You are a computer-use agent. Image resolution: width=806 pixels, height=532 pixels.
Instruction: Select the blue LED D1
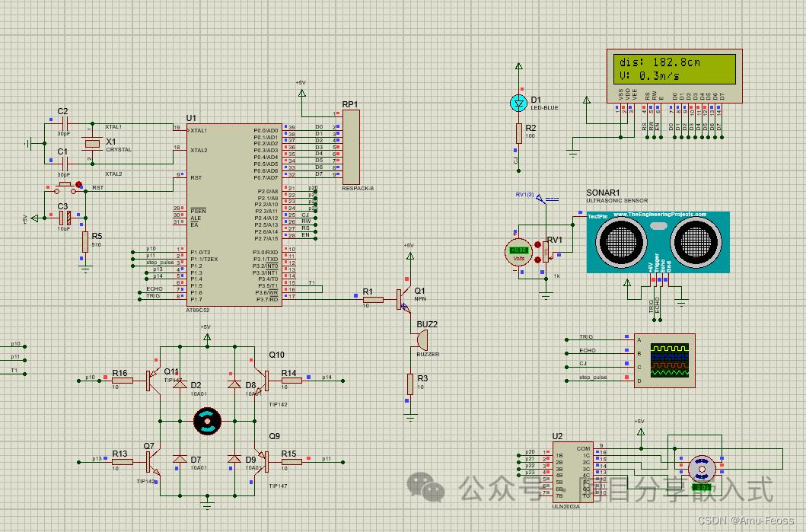[x=518, y=104]
